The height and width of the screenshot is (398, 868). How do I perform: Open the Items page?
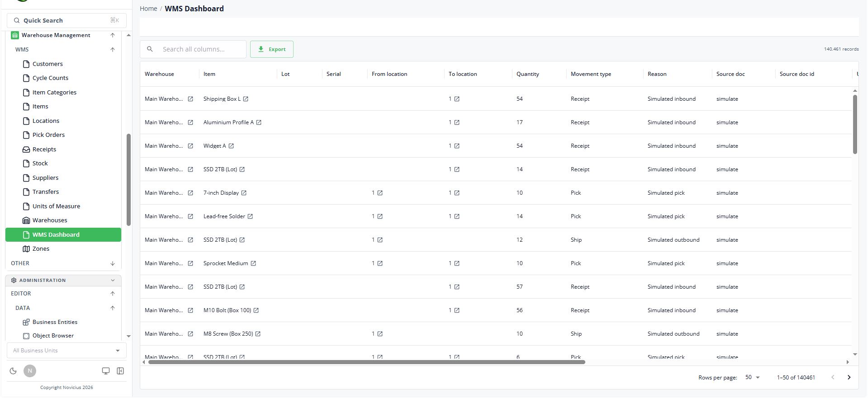[x=63, y=106]
